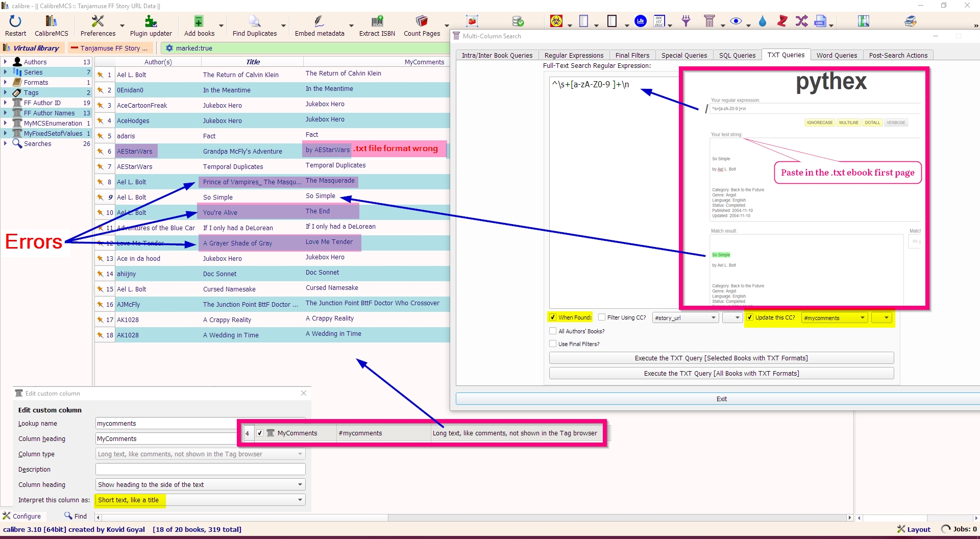Click the red Z toolbar icon
The width and height of the screenshot is (980, 539).
(x=782, y=21)
